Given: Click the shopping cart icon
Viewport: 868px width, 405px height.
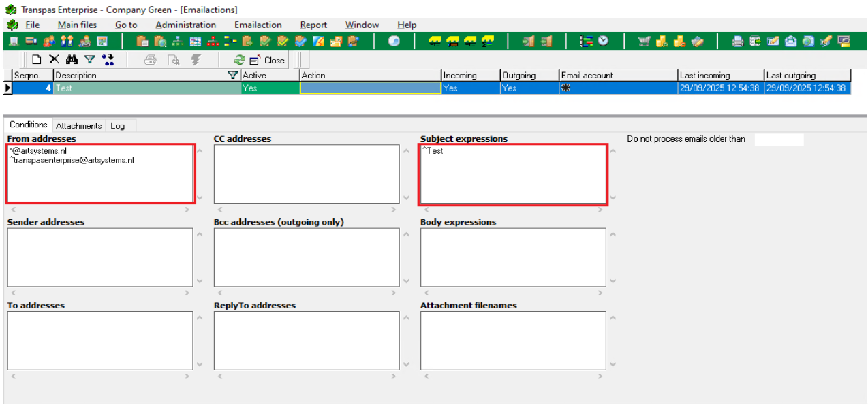Looking at the screenshot, I should coord(644,42).
